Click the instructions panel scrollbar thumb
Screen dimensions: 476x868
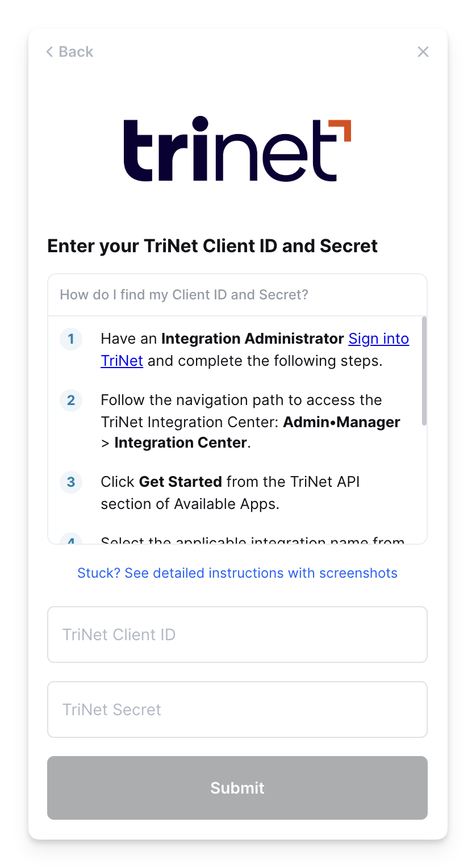[x=424, y=371]
